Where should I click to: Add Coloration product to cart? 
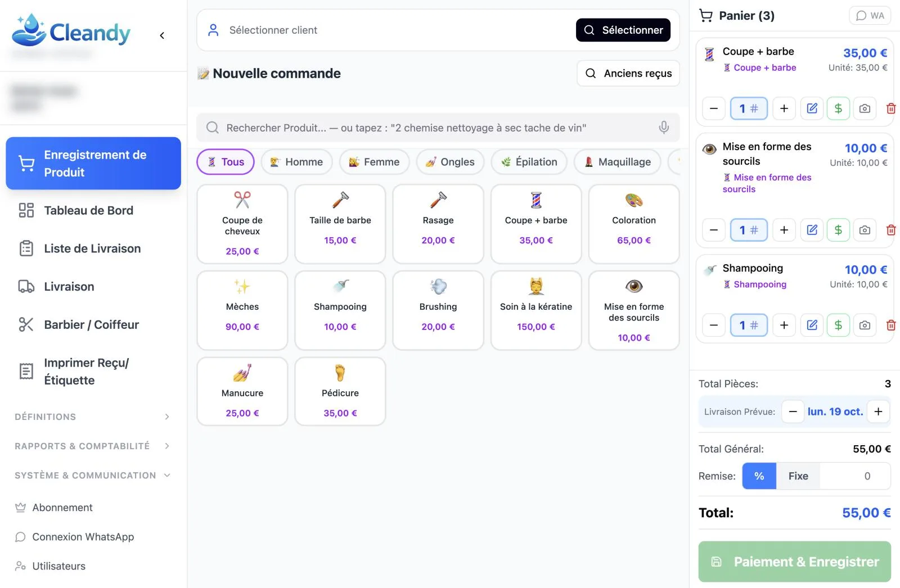point(634,224)
